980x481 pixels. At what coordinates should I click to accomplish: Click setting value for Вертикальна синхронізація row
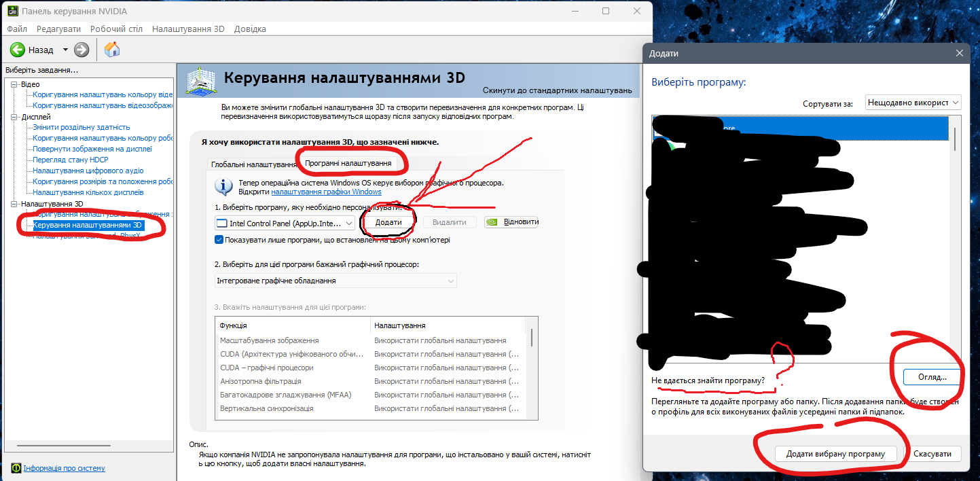pyautogui.click(x=448, y=408)
